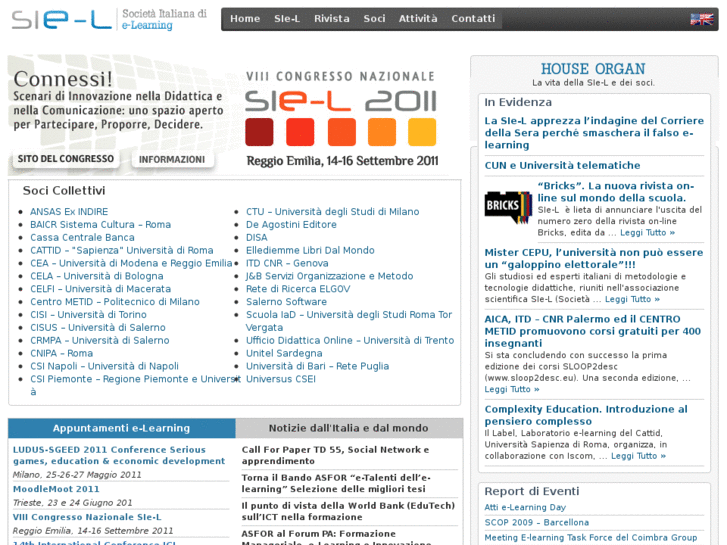Open CEA Università di Modena e Reggio Emilia

[131, 263]
